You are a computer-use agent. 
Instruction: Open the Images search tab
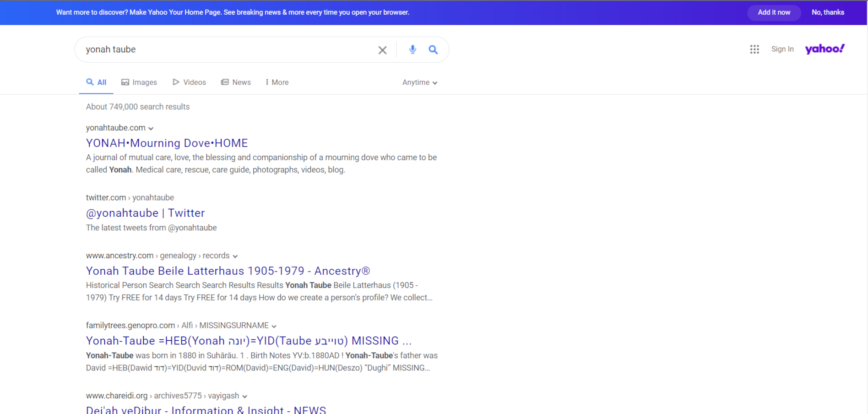click(x=139, y=82)
